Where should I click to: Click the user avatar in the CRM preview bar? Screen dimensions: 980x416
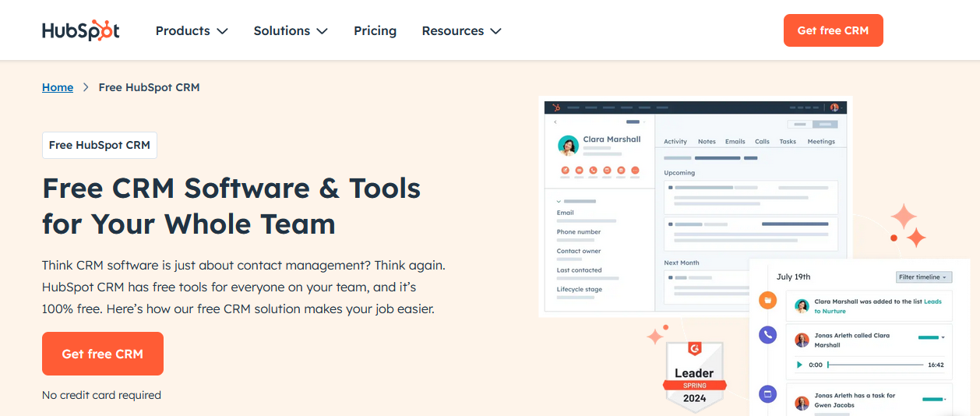(x=834, y=108)
